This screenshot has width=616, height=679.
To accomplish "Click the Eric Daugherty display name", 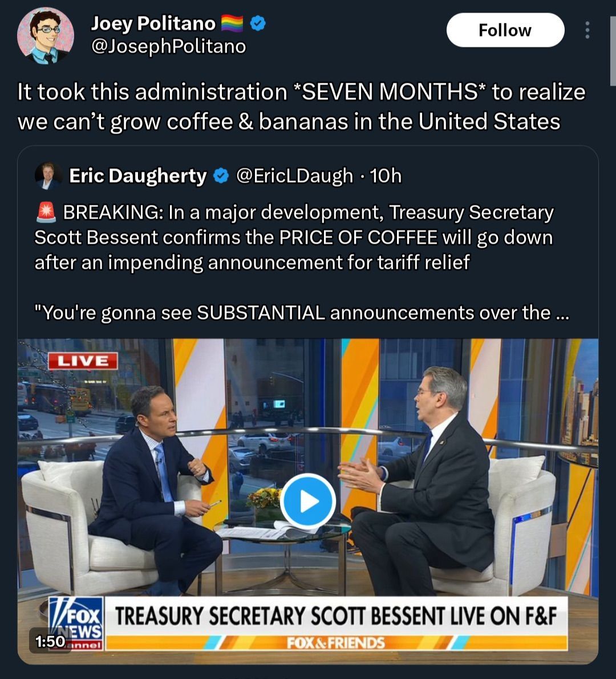I will [x=137, y=176].
